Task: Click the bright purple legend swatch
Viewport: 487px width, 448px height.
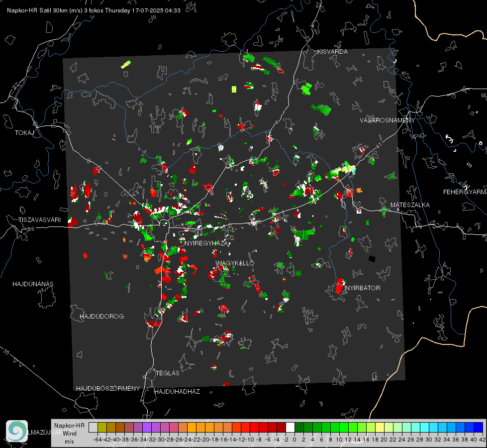Action: coord(147,427)
